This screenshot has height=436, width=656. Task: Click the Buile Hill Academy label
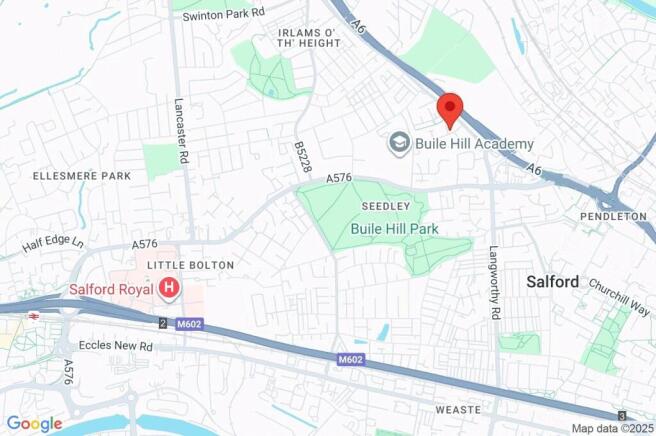(x=474, y=144)
